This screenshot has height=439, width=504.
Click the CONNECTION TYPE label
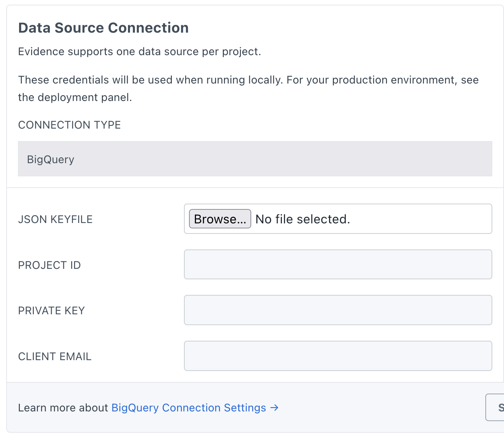tap(69, 125)
